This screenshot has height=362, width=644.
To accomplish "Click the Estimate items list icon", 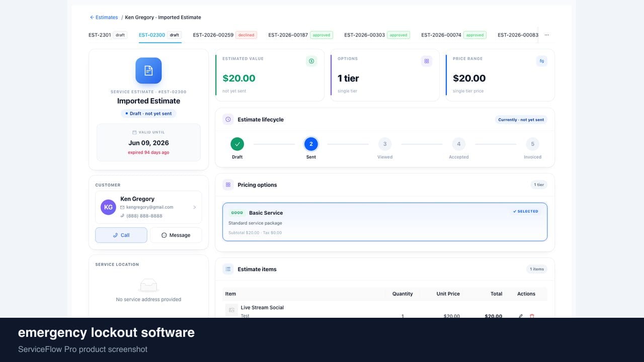I will [x=228, y=269].
